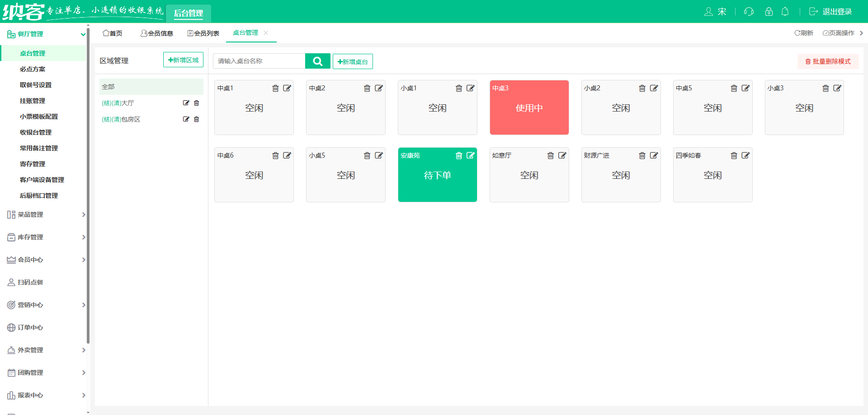Delete table 中桌1 via trash icon
This screenshot has width=868, height=415.
coord(275,88)
